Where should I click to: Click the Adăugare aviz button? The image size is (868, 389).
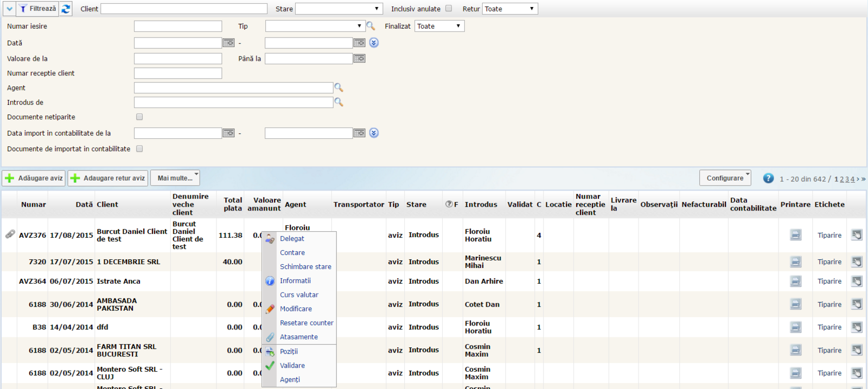[x=34, y=178]
